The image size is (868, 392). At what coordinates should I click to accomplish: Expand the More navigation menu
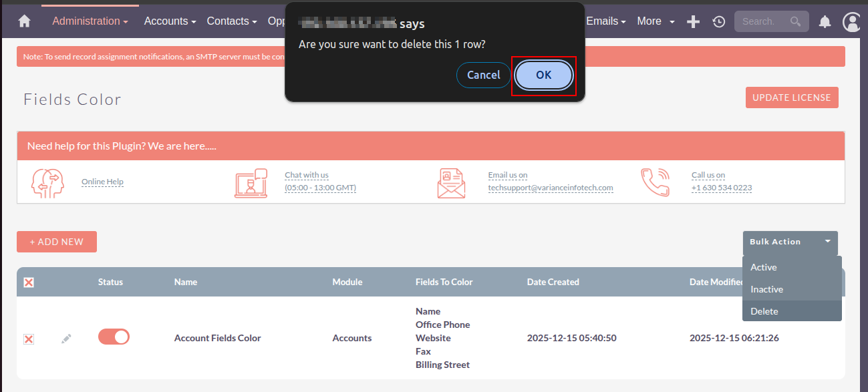[x=656, y=21]
